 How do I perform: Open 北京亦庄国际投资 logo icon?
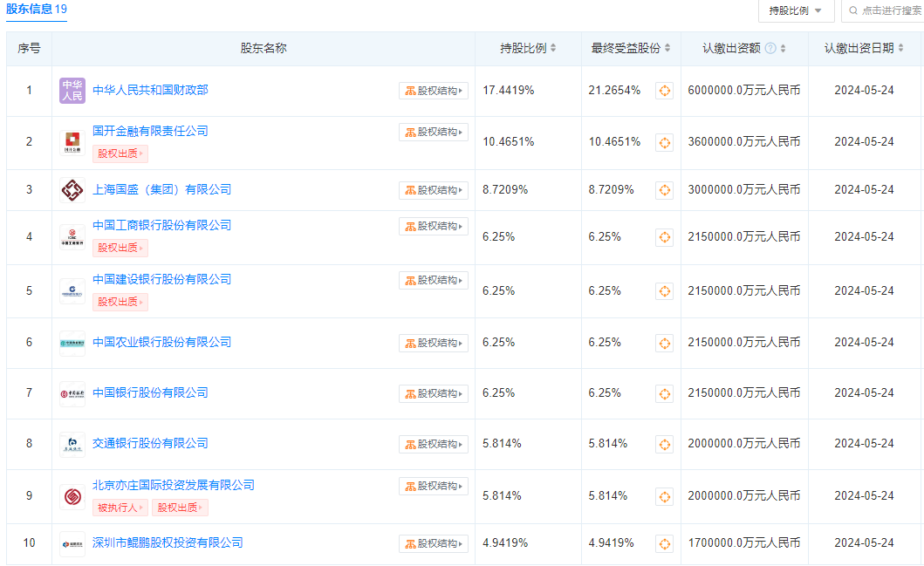pyautogui.click(x=72, y=496)
